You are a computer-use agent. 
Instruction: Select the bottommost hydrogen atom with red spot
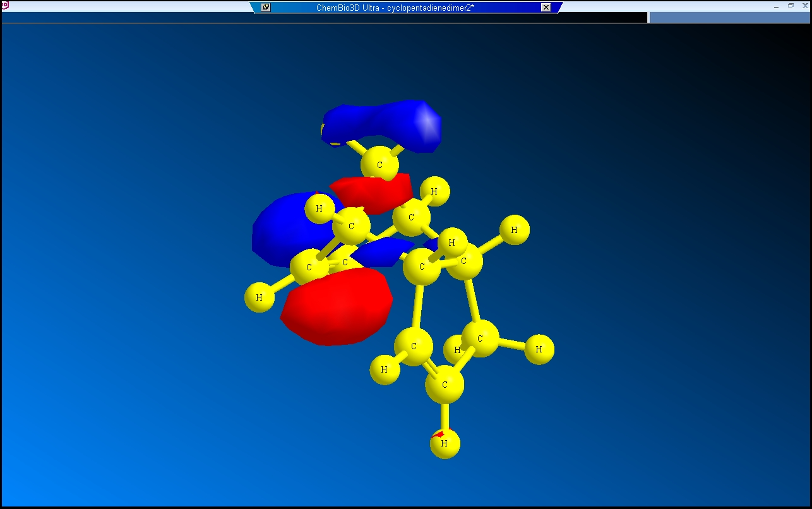(x=445, y=443)
